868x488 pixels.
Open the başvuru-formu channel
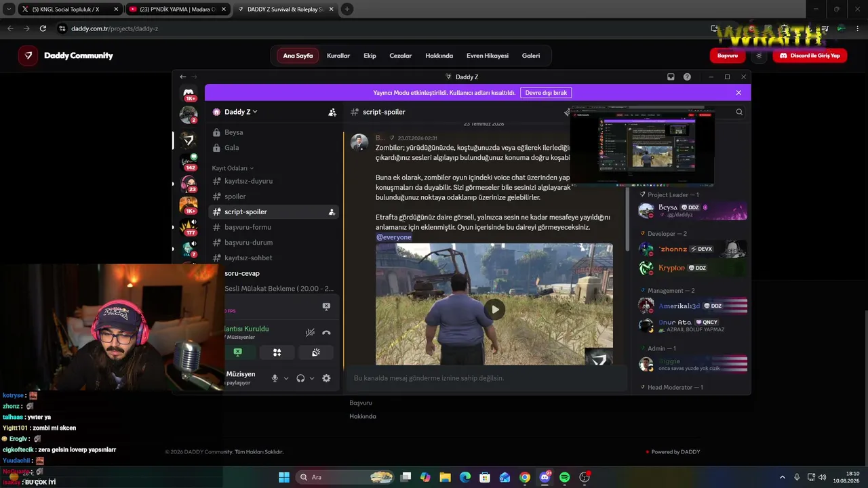click(273, 227)
